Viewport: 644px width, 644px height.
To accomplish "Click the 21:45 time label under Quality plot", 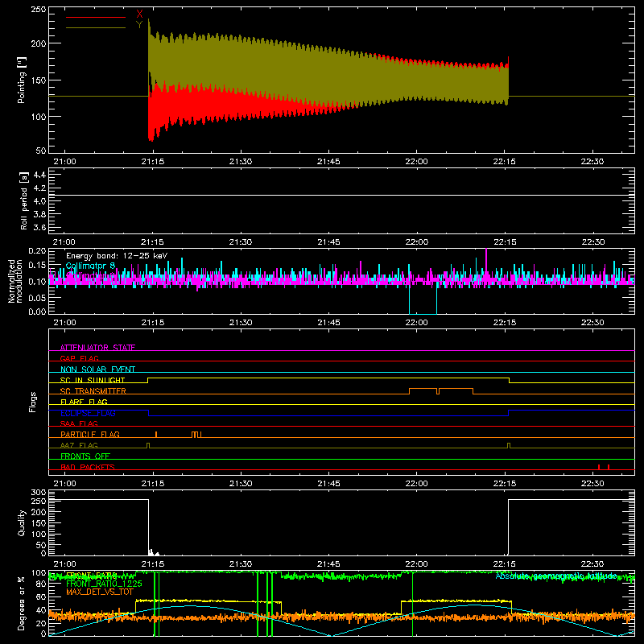I will click(x=328, y=564).
